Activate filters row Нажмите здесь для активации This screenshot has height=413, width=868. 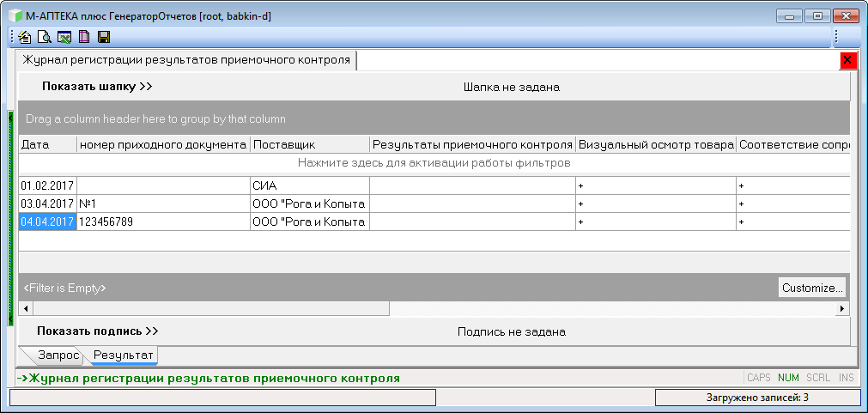[x=434, y=163]
